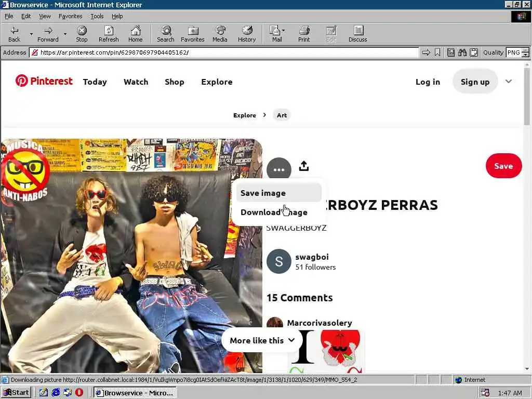
Task: Go to Pinterest Today section
Action: (95, 82)
